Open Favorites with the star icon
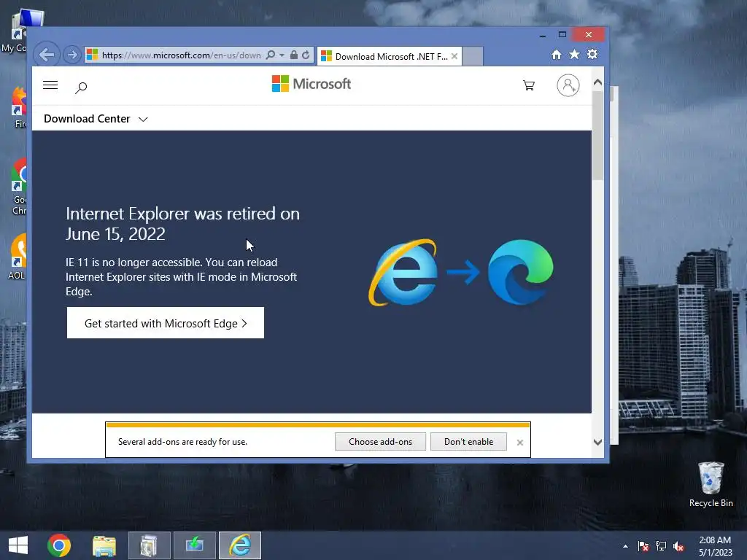Image resolution: width=747 pixels, height=560 pixels. (575, 55)
